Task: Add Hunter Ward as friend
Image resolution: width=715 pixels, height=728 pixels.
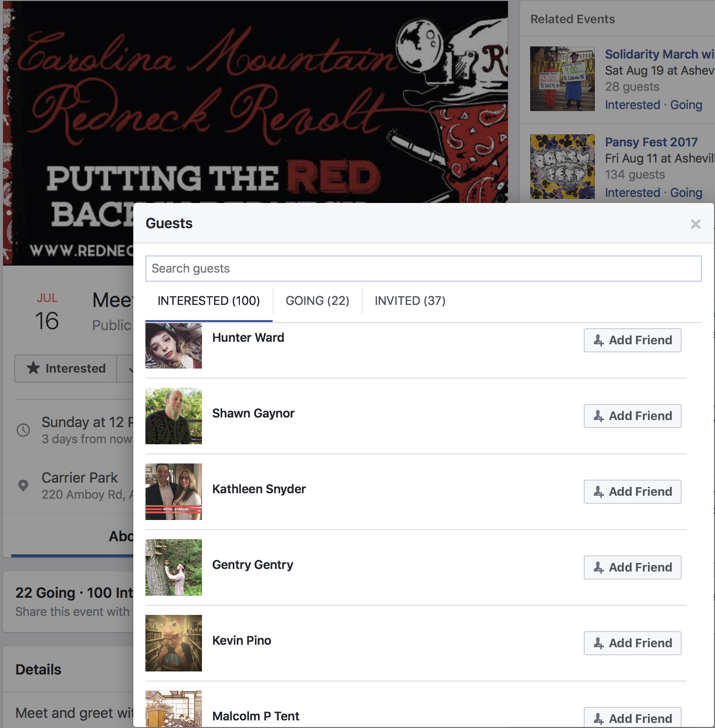Action: point(632,340)
